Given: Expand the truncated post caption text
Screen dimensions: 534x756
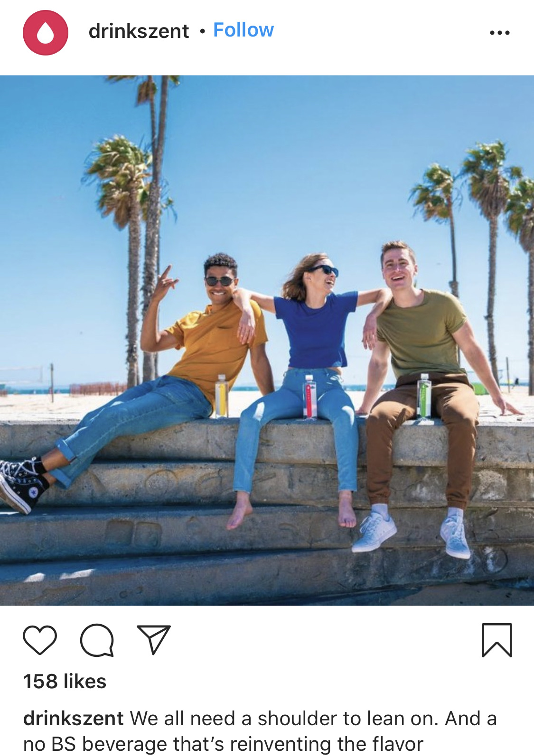Looking at the screenshot, I should click(x=260, y=731).
